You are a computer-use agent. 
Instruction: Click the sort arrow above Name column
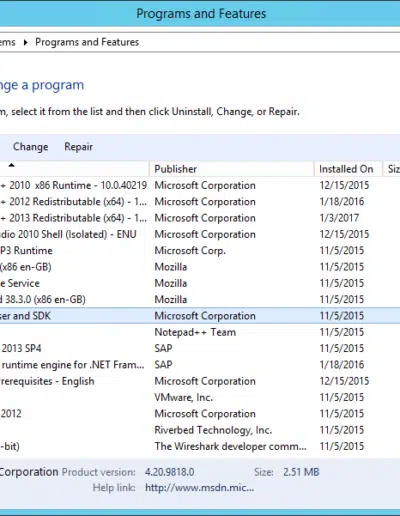point(12,165)
